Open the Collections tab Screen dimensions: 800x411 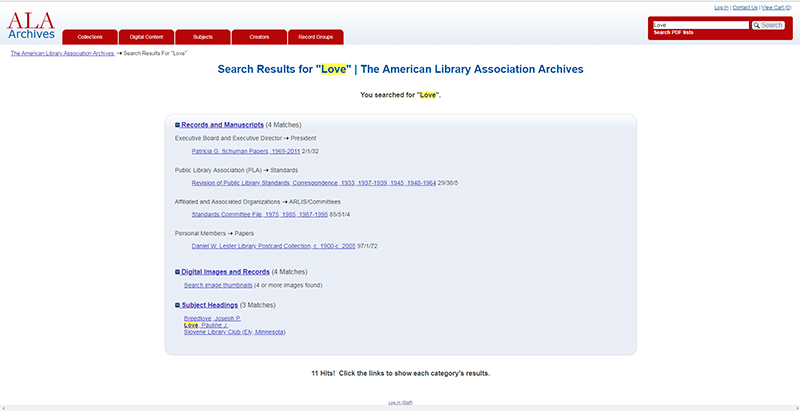(90, 37)
